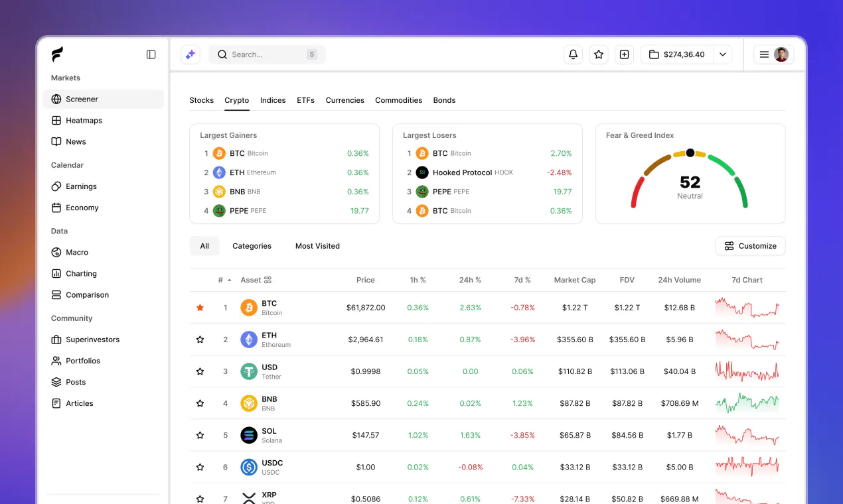The height and width of the screenshot is (504, 843).
Task: Switch to Currencies tab
Action: 345,100
